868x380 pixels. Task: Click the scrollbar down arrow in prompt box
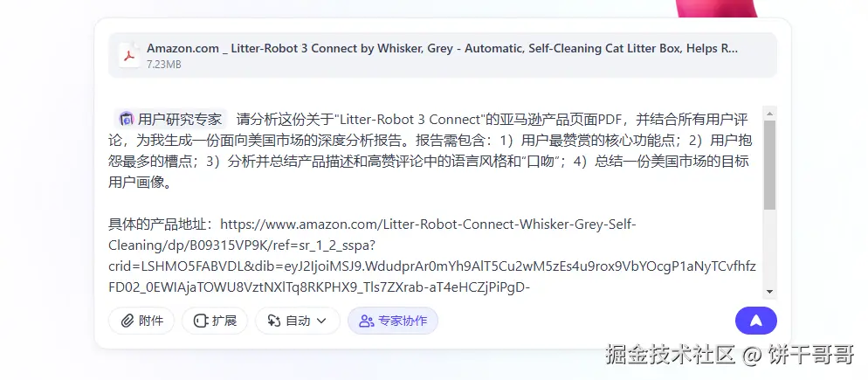pos(769,291)
